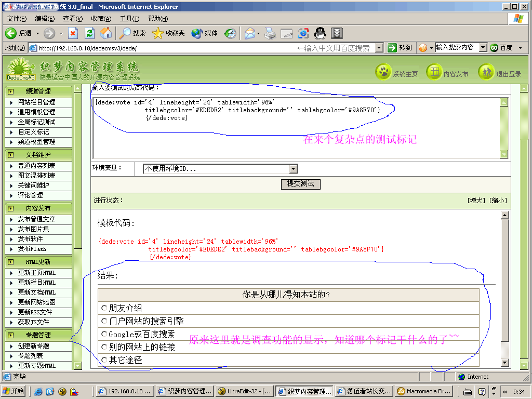Image resolution: width=532 pixels, height=399 pixels.
Task: Click the Print toolbar icon
Action: click(270, 33)
